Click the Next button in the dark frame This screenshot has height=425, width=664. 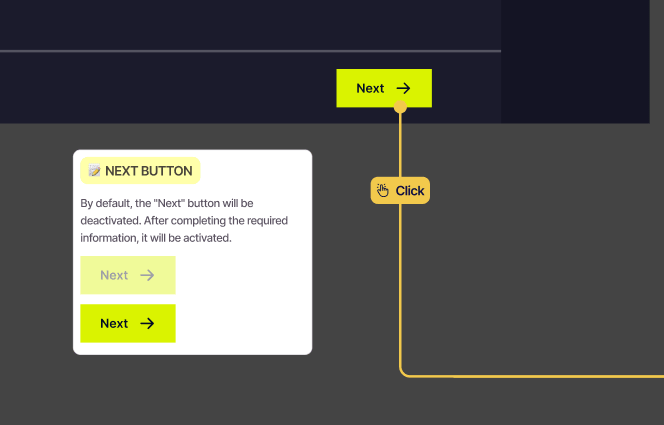[384, 88]
